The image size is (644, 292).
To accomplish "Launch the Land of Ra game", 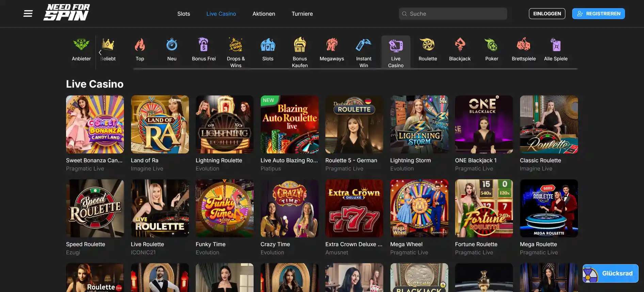I will point(160,124).
